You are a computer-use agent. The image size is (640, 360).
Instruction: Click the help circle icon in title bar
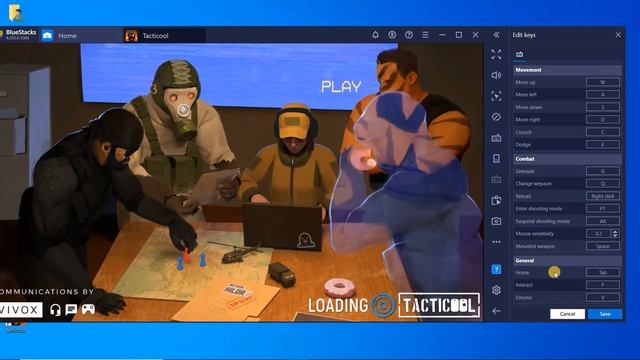(409, 35)
